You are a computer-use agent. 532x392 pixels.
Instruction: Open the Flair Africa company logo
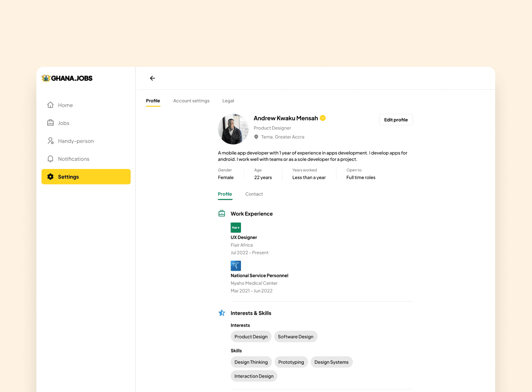click(236, 227)
